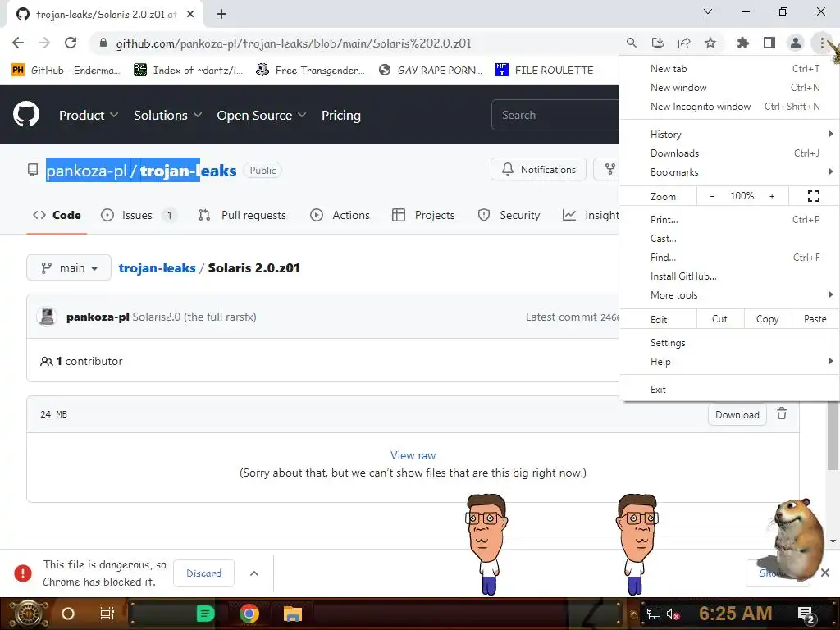Image resolution: width=840 pixels, height=630 pixels.
Task: Click the network tray icon
Action: click(654, 614)
